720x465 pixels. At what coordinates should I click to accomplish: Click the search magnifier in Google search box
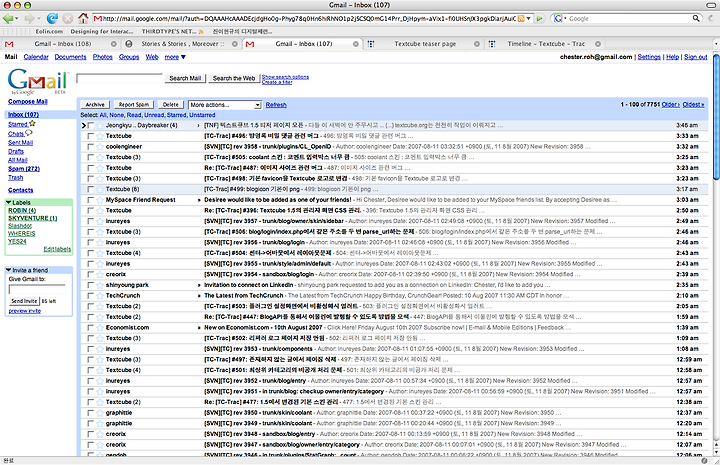(696, 18)
